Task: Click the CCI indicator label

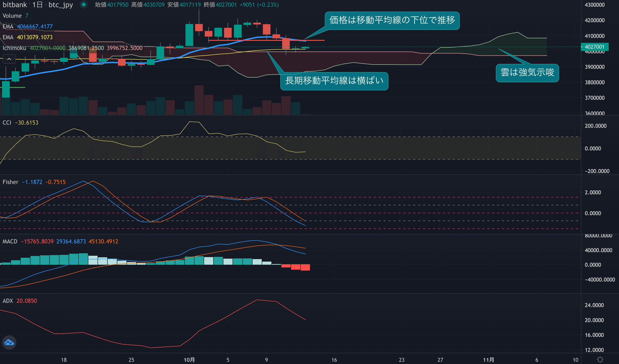Action: click(7, 122)
